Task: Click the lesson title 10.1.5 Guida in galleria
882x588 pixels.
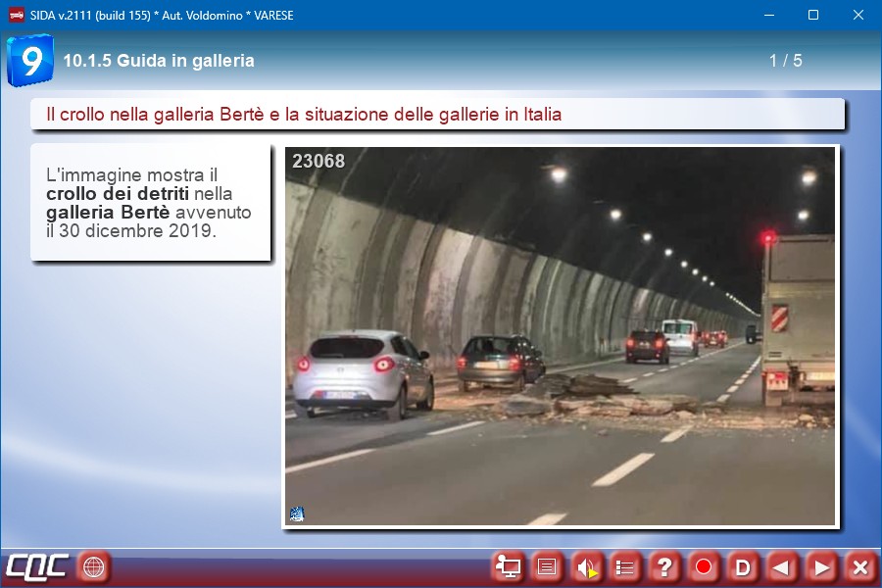Action: pyautogui.click(x=159, y=61)
